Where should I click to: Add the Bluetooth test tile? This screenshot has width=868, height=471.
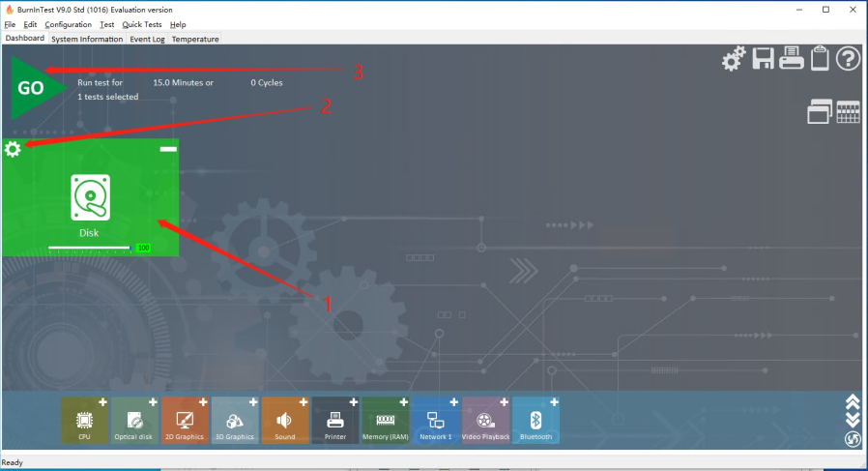(535, 420)
